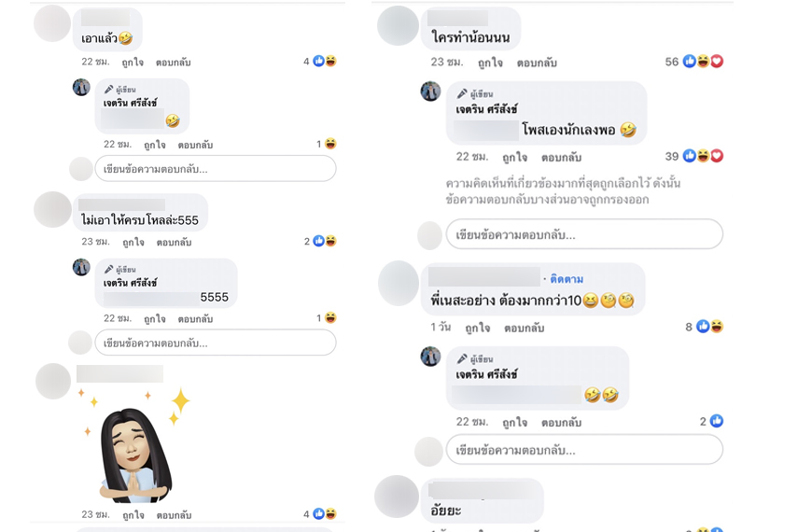The image size is (812, 532).
Task: Open author name เจตริน ศรีสังข์ in the "5555" reply
Action: pyautogui.click(x=130, y=283)
